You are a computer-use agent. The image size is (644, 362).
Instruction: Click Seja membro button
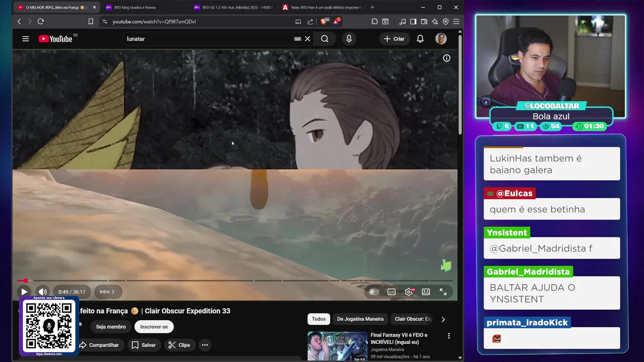coord(111,327)
